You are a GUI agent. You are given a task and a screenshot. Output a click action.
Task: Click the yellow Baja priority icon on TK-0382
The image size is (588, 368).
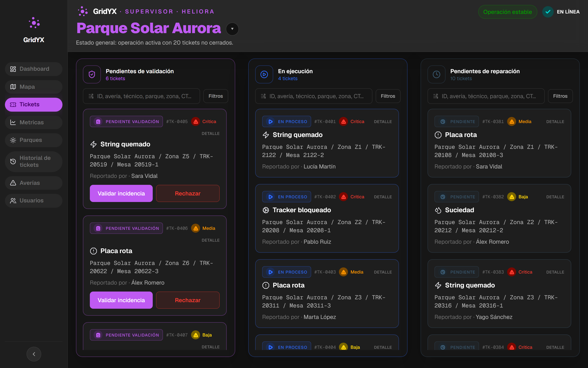pos(511,197)
